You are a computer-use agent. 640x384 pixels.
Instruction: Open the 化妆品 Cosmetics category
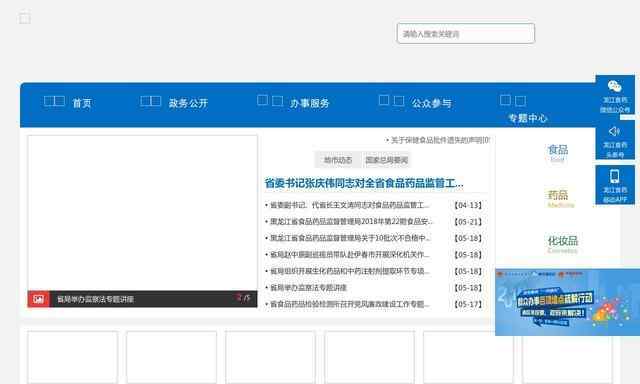coord(562,244)
